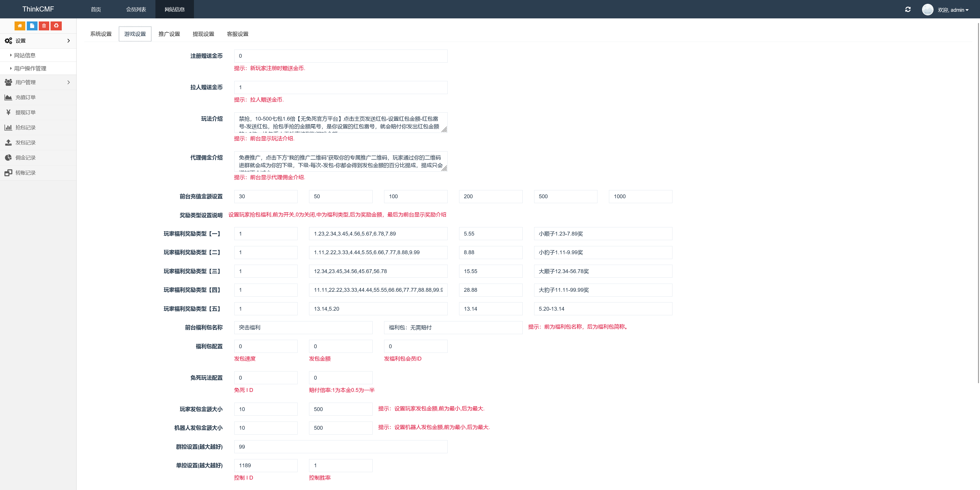Click the 佣金记录 pie-chart icon
Viewport: 980px width, 490px height.
click(x=8, y=157)
